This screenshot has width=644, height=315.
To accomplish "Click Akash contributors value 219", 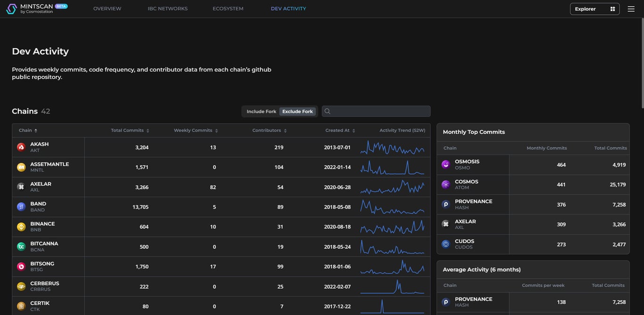I will pos(279,147).
